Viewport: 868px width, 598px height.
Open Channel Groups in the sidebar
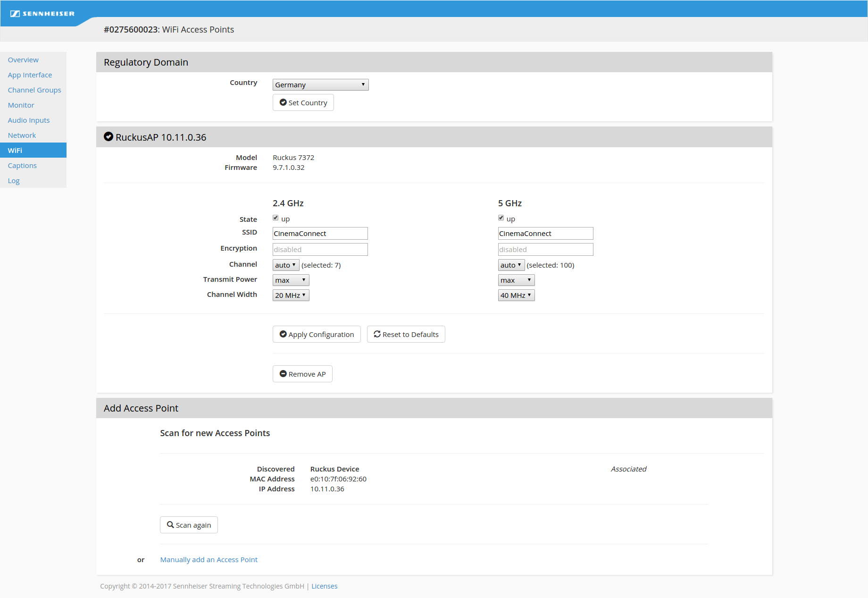(x=34, y=90)
